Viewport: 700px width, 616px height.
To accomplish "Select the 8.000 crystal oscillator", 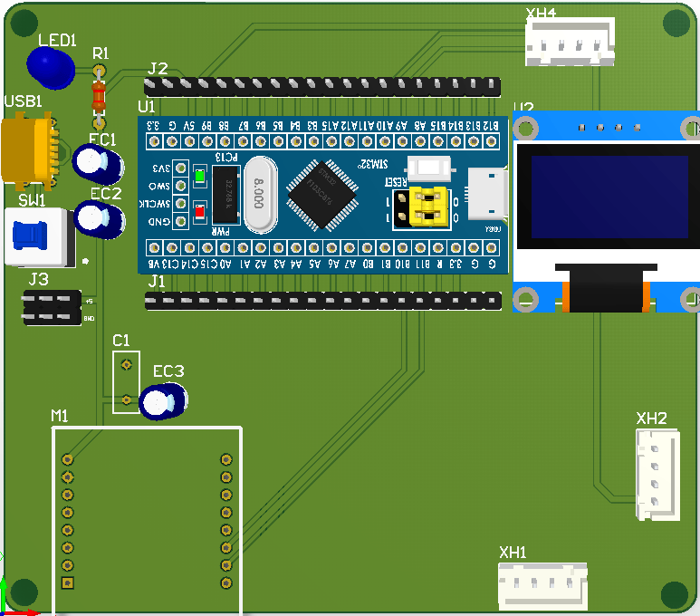I will pyautogui.click(x=261, y=195).
